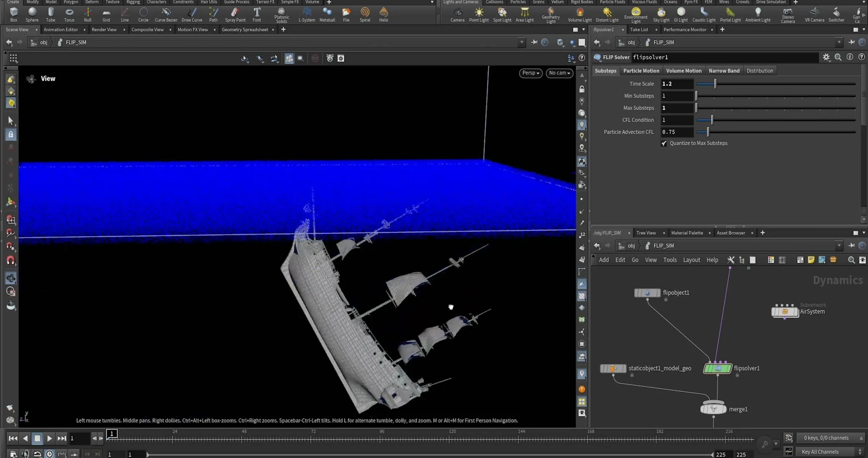Screen dimensions: 868x458
Task: Select the Spiral shelf tool
Action: (365, 14)
